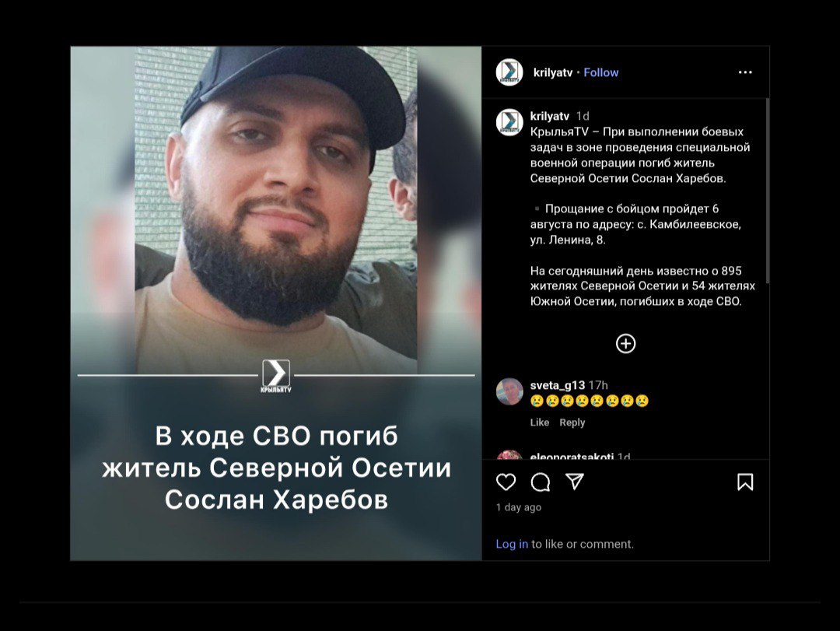
Task: Log in to like or comment
Action: (512, 544)
